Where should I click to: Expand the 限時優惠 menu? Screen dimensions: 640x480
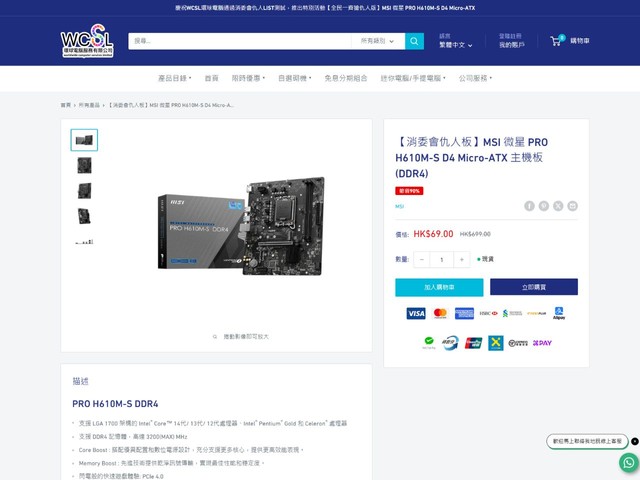248,78
